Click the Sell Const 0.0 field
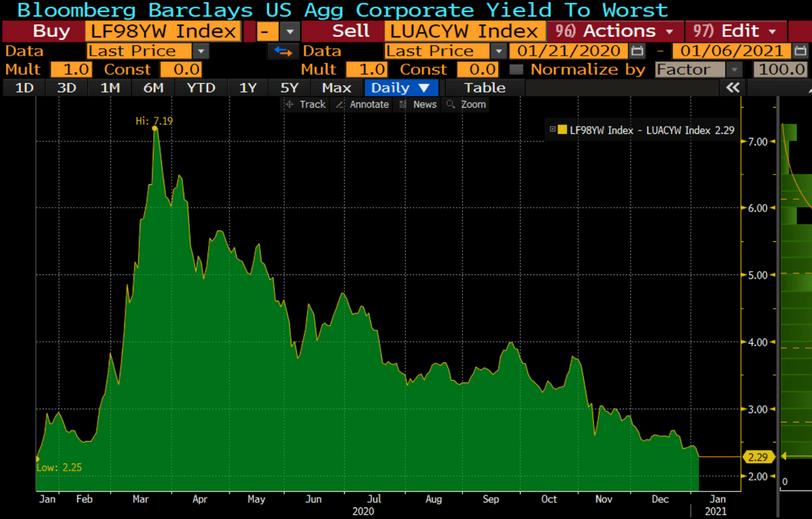The height and width of the screenshot is (519, 812). (x=478, y=69)
